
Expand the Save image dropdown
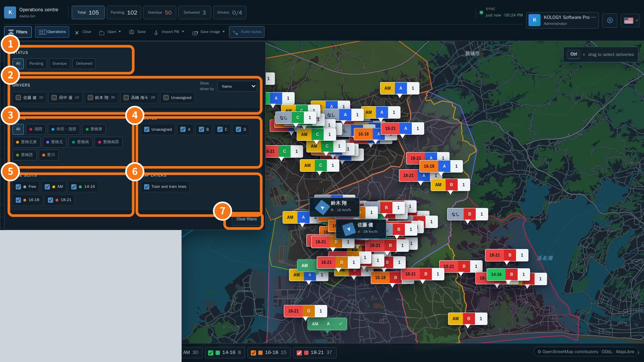click(208, 32)
